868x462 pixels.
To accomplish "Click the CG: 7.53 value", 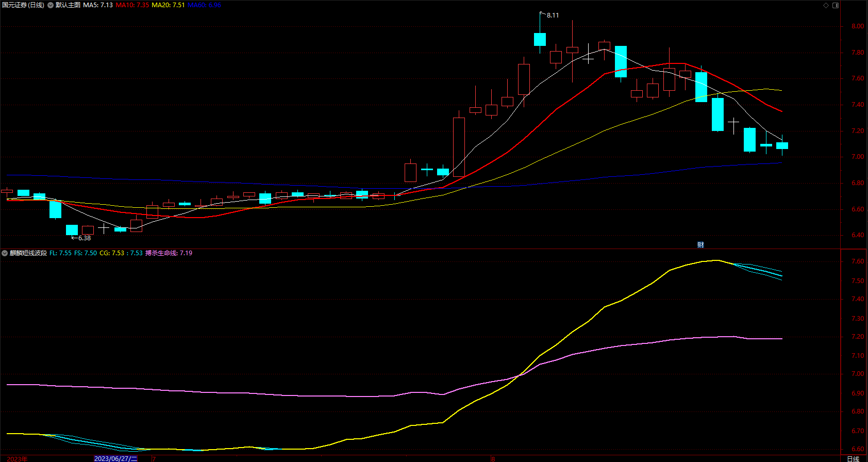I will [x=112, y=253].
